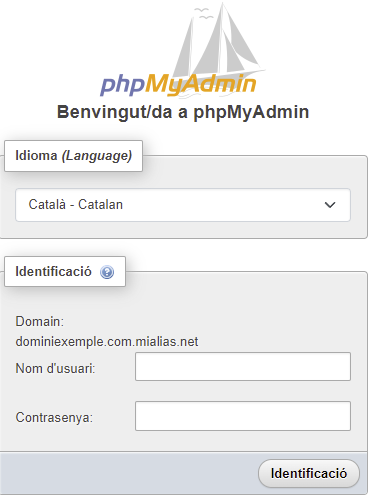Screen dimensions: 368x495
Task: Click the Identificació submit button
Action: [309, 473]
